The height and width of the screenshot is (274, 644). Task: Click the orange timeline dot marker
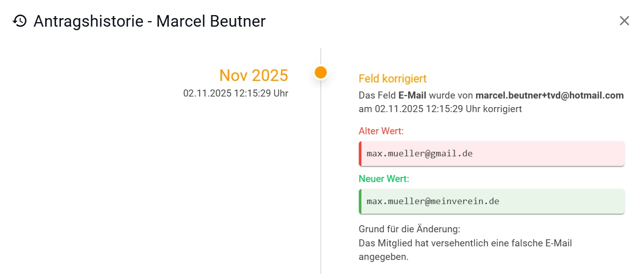(321, 72)
